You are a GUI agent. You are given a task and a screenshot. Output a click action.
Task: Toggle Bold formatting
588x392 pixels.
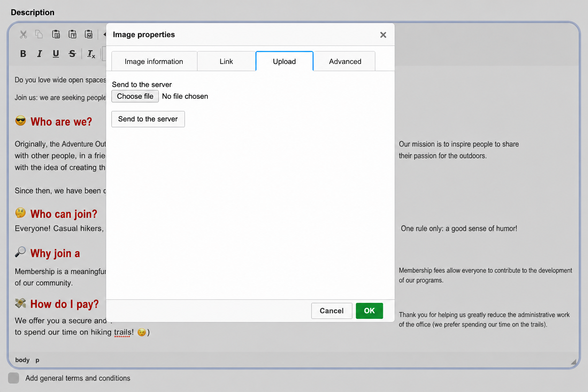point(23,54)
